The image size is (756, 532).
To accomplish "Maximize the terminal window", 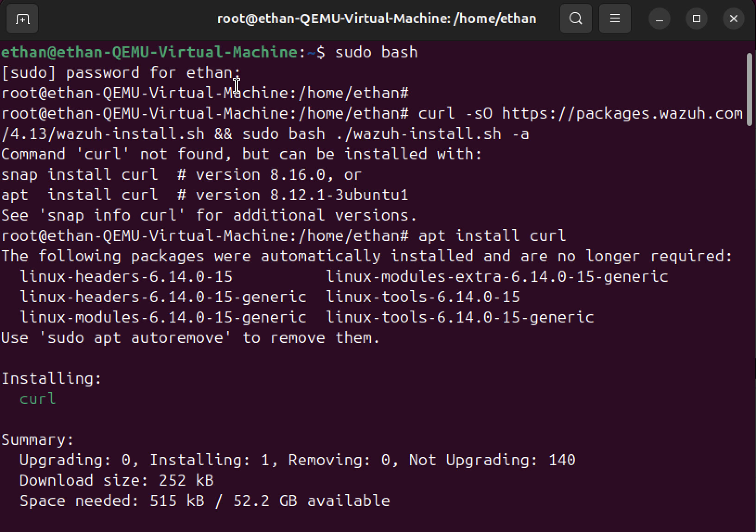I will (696, 19).
